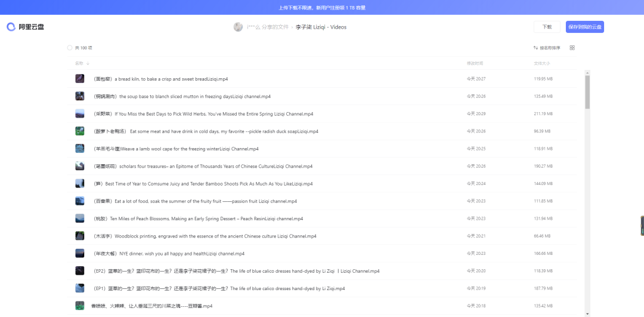Image resolution: width=644 pixels, height=317 pixels.
Task: Open the EP2 blue calico thumbnail
Action: coord(80,271)
